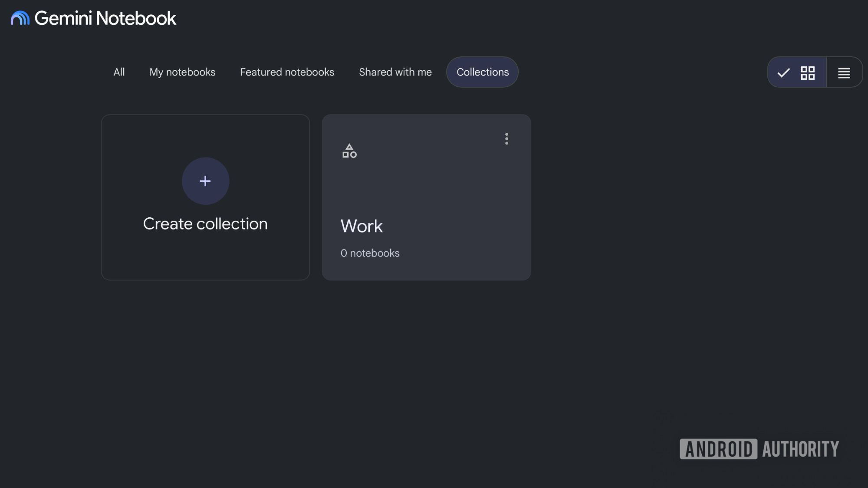The width and height of the screenshot is (868, 488).
Task: Open the Work collection card
Action: click(x=426, y=197)
